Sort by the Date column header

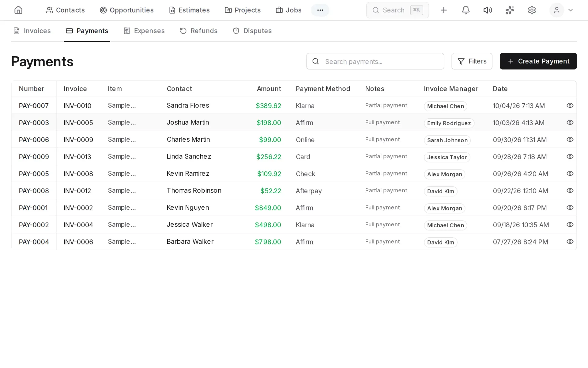pyautogui.click(x=500, y=89)
